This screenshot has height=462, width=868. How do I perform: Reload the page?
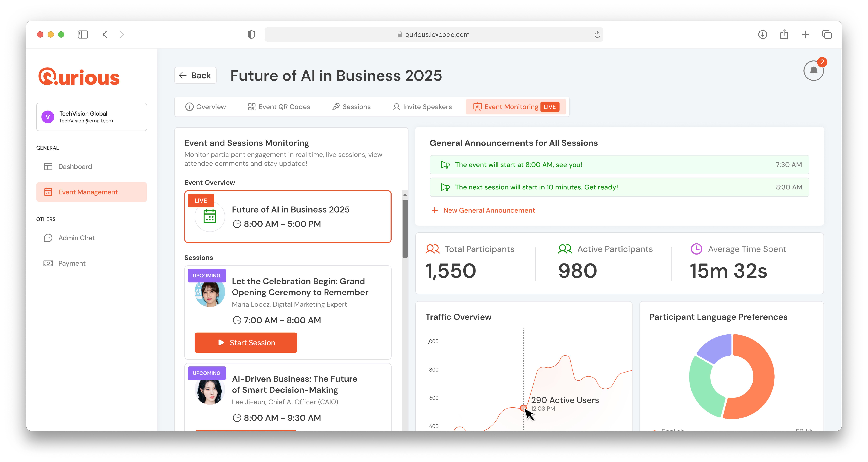597,35
